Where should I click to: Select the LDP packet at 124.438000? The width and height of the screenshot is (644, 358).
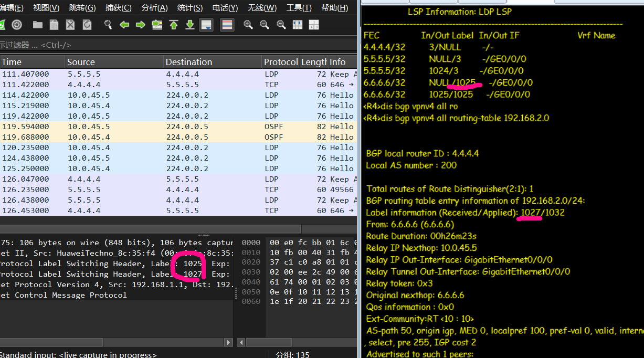click(178, 158)
